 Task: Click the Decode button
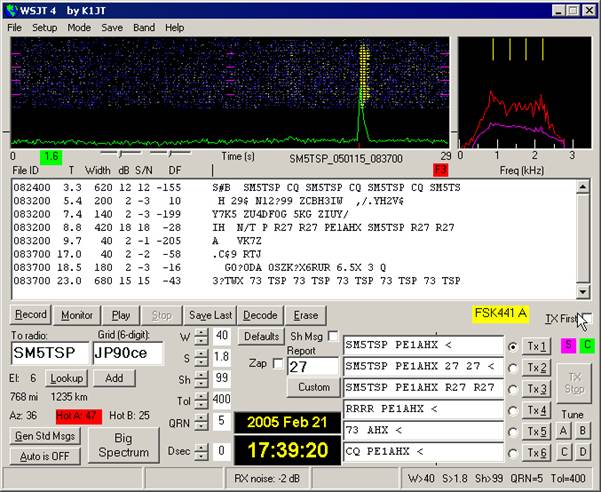pyautogui.click(x=260, y=314)
